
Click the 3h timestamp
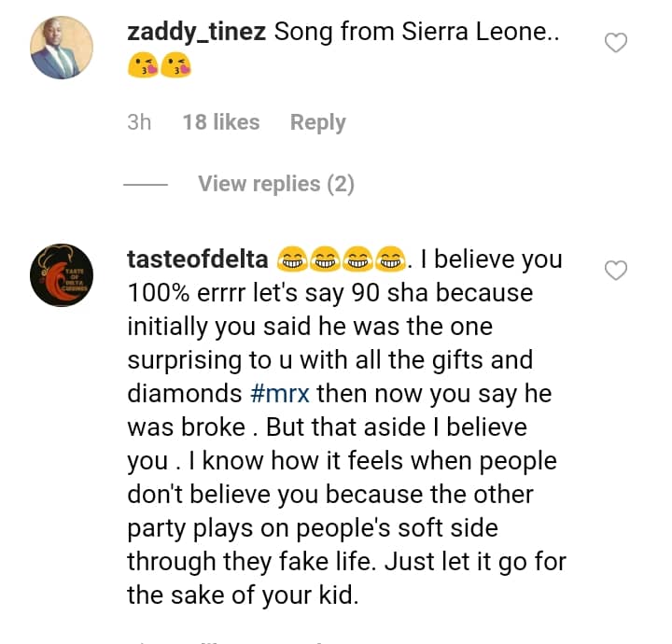(x=139, y=122)
